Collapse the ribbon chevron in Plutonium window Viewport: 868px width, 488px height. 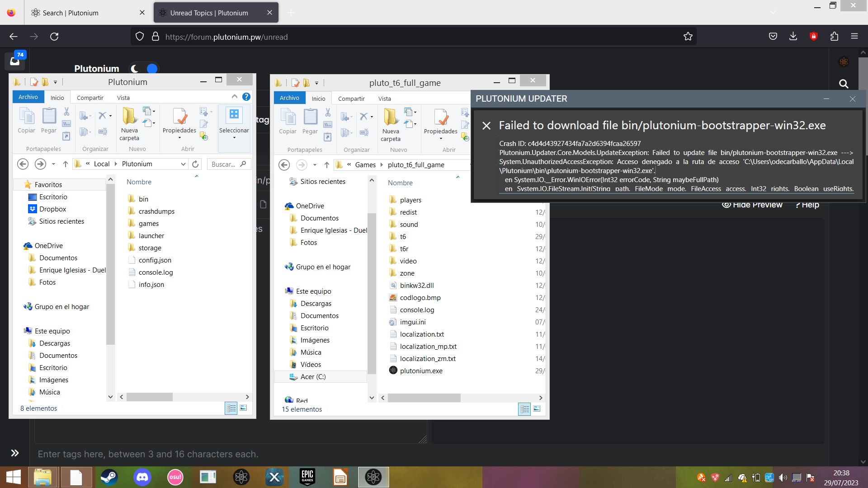[234, 96]
